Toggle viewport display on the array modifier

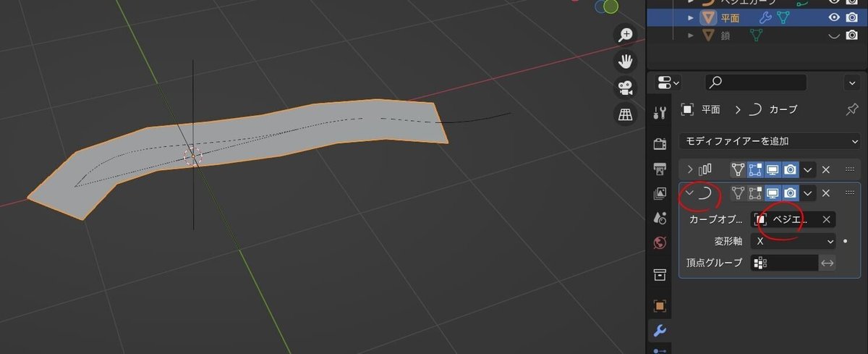click(773, 169)
